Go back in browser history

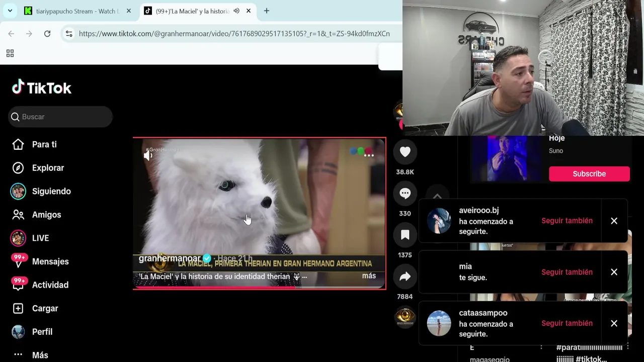pyautogui.click(x=11, y=34)
